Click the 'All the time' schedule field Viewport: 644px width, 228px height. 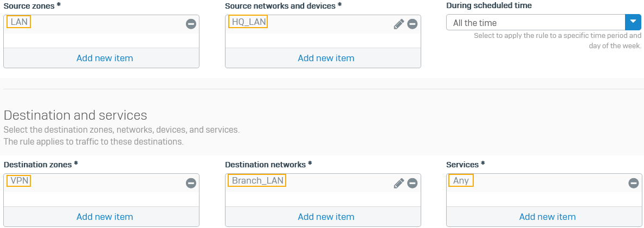point(536,23)
